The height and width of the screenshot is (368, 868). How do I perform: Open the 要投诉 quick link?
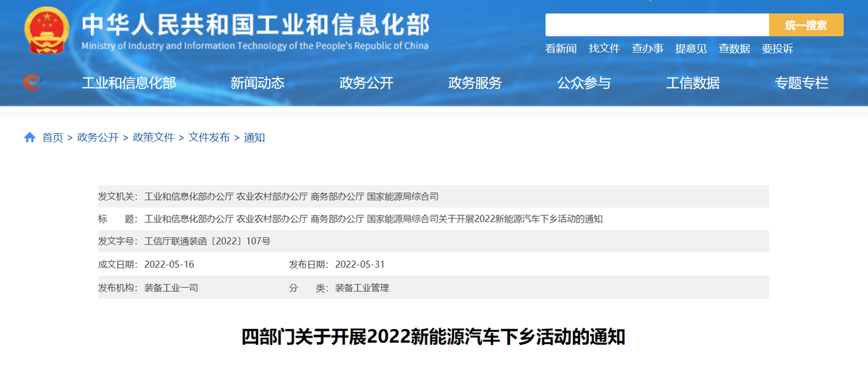[778, 48]
